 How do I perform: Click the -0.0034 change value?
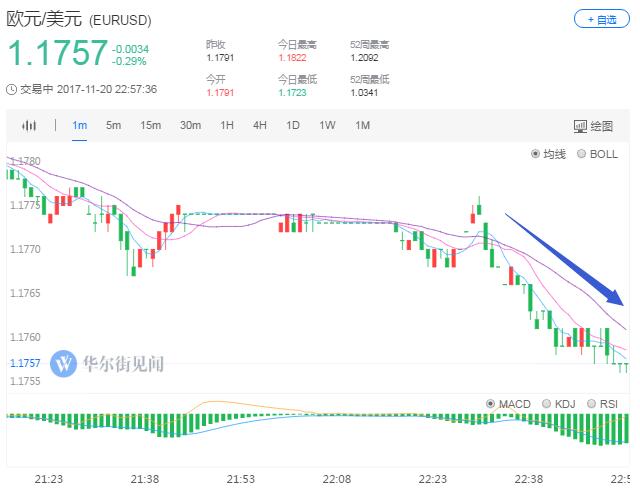point(131,49)
